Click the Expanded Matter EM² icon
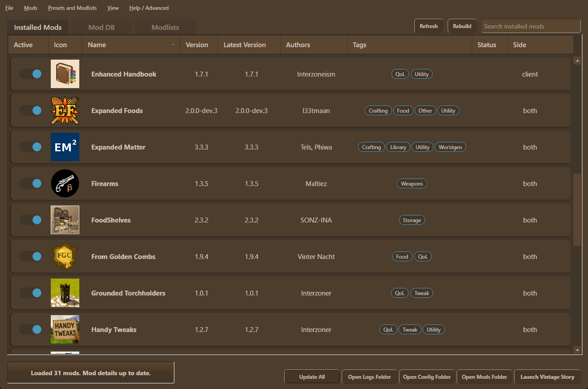Viewport: 588px width, 389px height. coord(65,147)
